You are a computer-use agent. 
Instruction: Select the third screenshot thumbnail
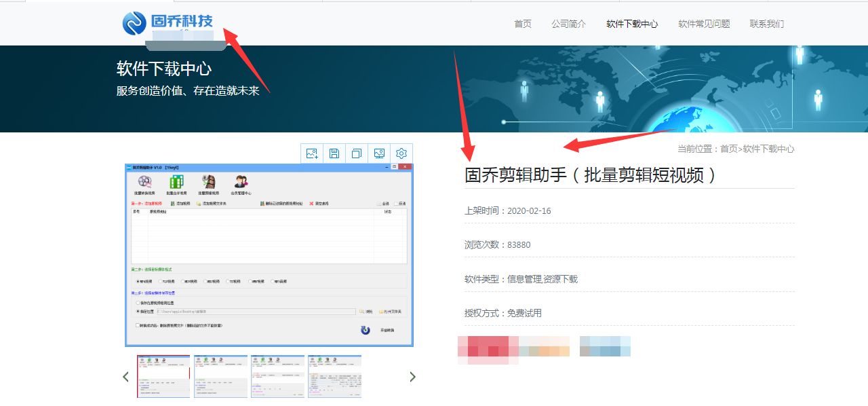coord(277,376)
